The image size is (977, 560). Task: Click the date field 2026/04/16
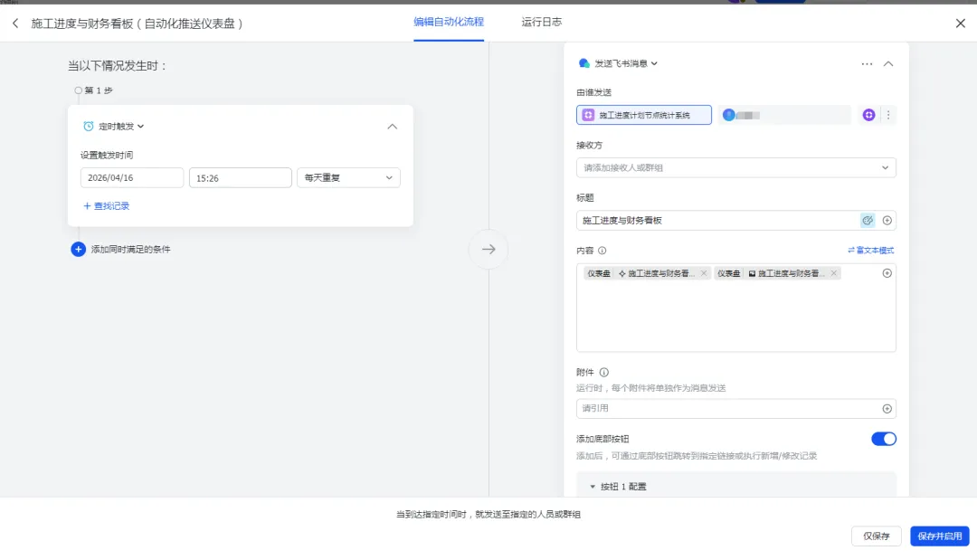[x=132, y=177]
